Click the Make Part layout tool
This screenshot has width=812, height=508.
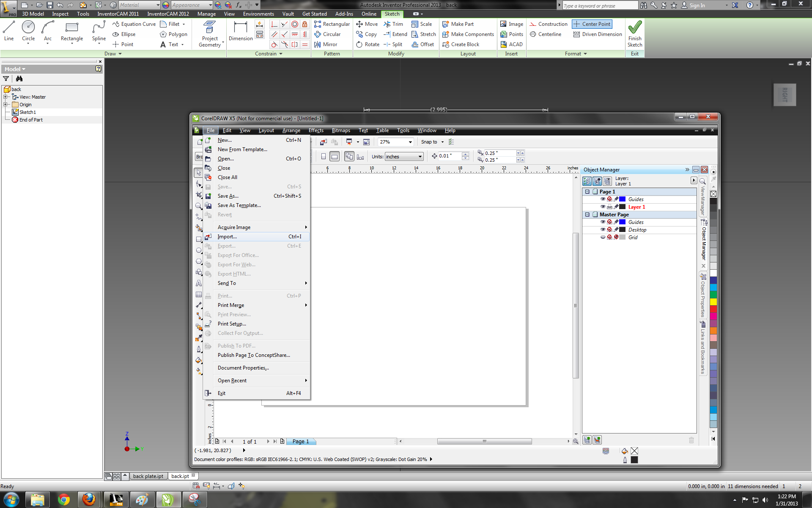(458, 24)
